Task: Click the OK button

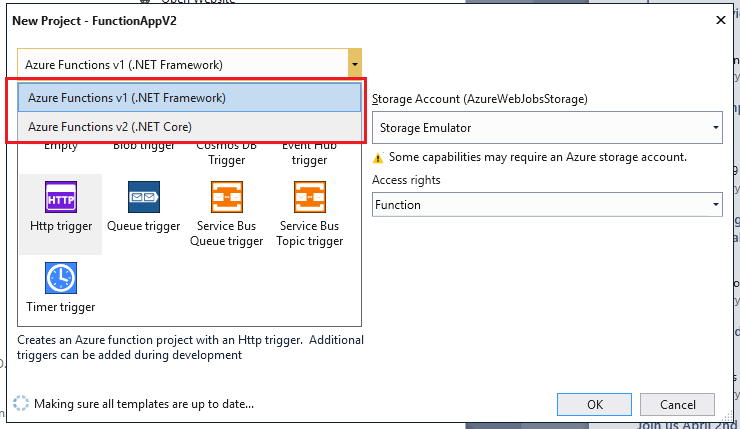Action: click(595, 404)
